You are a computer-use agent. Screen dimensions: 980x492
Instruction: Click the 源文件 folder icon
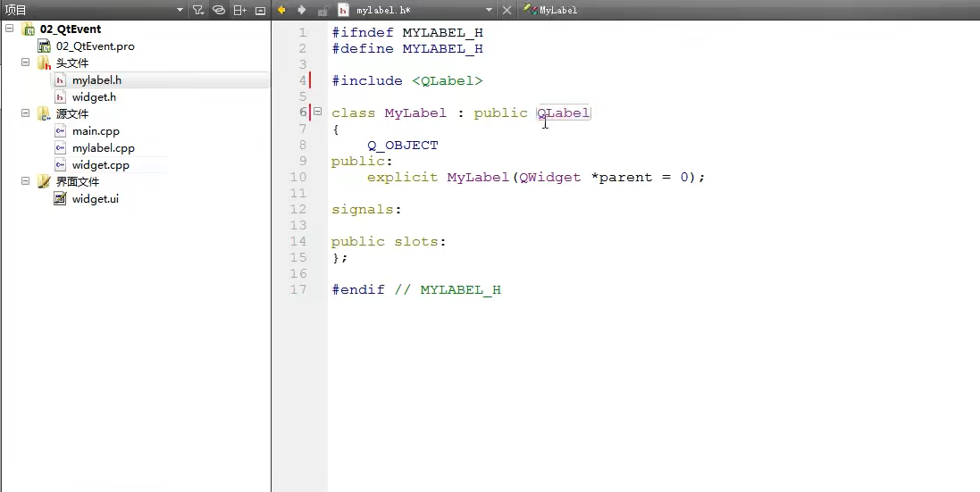[44, 113]
